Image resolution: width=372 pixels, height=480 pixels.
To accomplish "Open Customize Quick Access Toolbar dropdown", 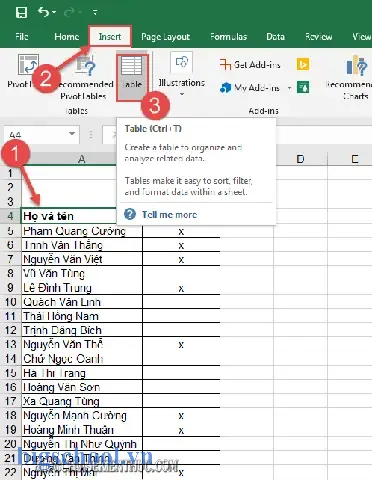I will point(95,13).
